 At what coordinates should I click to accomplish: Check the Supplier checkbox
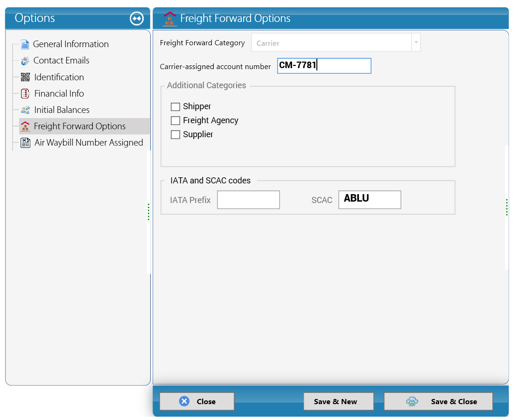point(175,134)
